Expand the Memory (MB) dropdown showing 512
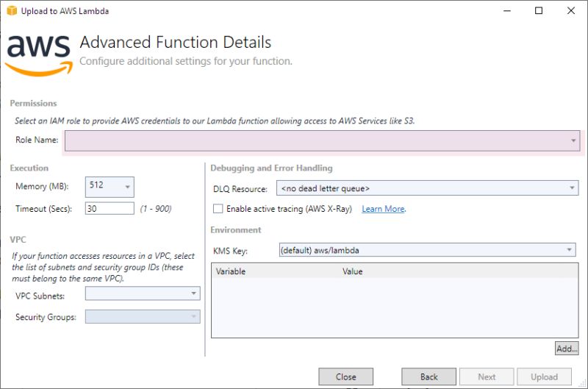The width and height of the screenshot is (588, 389). coord(110,187)
